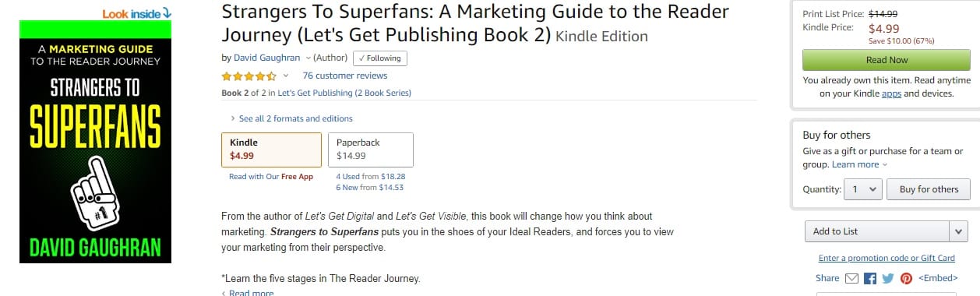
Task: Expand the Add to List arrow
Action: pos(959,231)
